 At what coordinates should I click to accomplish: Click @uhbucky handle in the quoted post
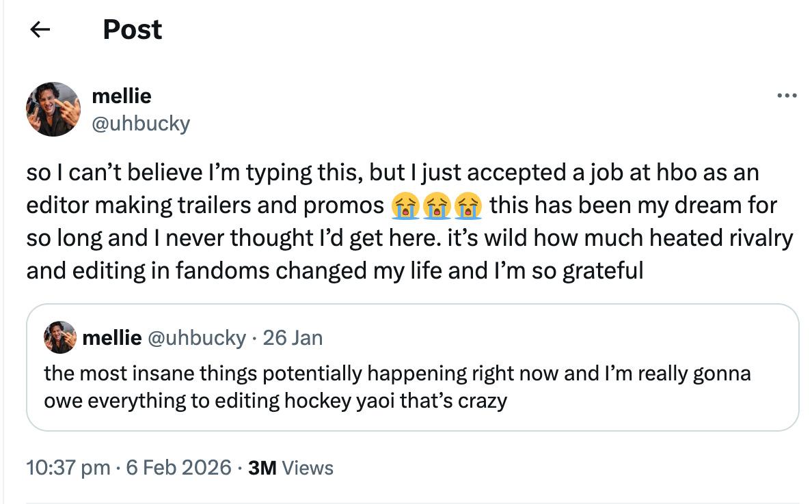pyautogui.click(x=197, y=337)
